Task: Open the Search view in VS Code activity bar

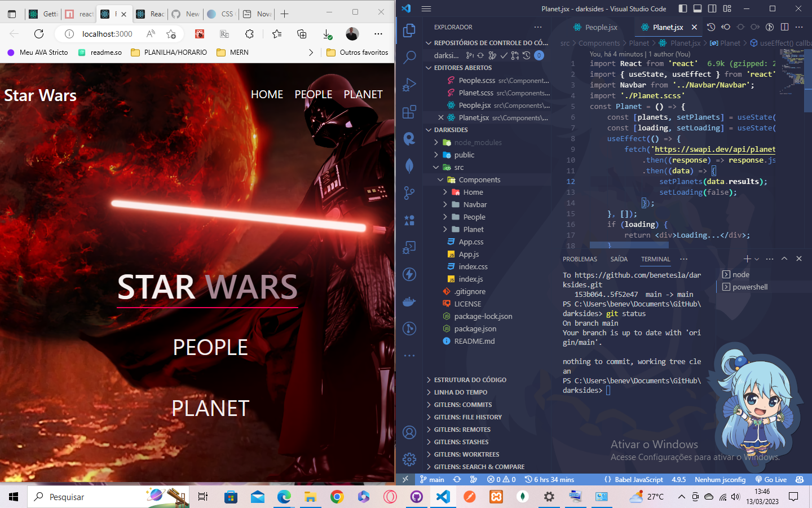Action: click(x=409, y=57)
